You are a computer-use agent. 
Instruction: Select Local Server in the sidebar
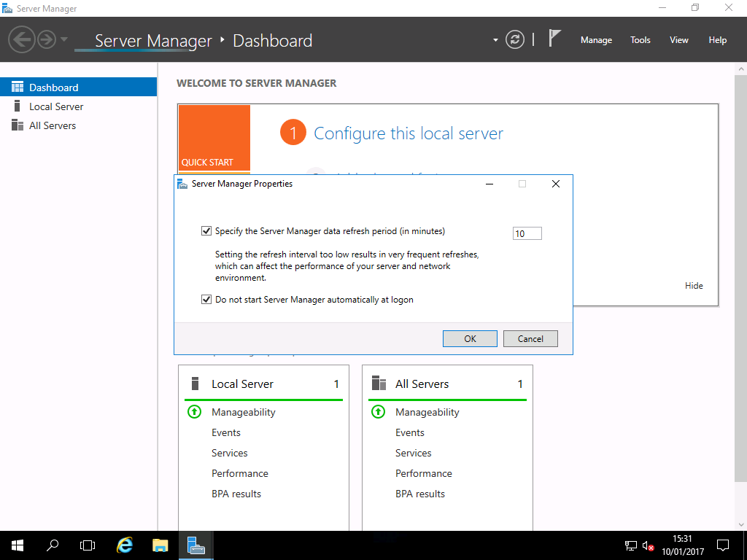78,106
